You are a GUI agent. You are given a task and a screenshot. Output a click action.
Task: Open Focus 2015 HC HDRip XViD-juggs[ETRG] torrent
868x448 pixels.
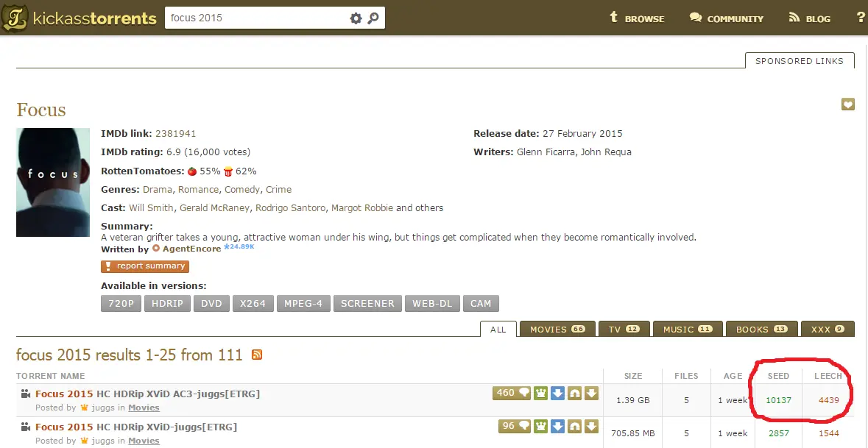tap(136, 427)
